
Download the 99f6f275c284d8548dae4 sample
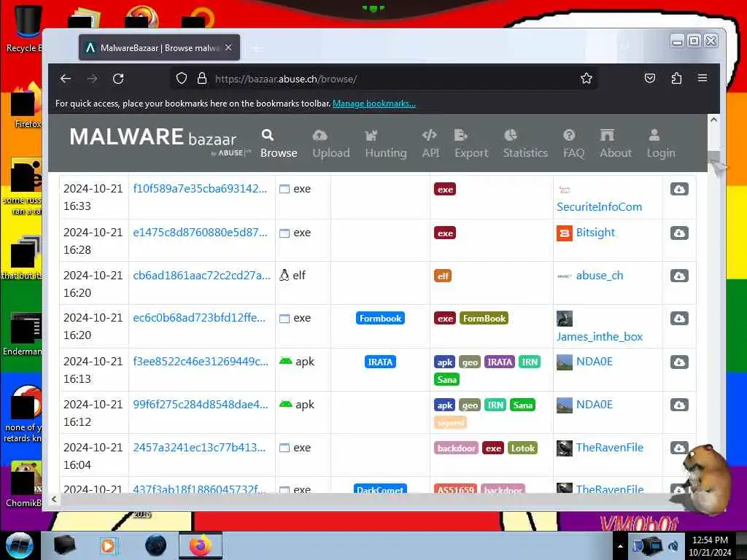(679, 405)
